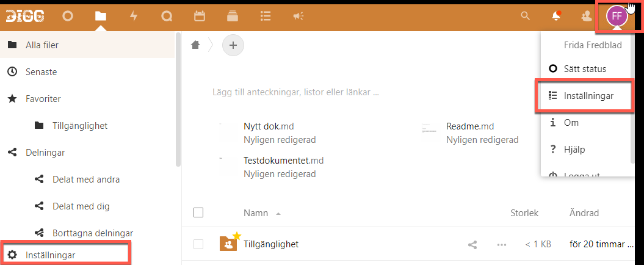Open the Activity lightning icon
The width and height of the screenshot is (644, 265).
coord(134,16)
